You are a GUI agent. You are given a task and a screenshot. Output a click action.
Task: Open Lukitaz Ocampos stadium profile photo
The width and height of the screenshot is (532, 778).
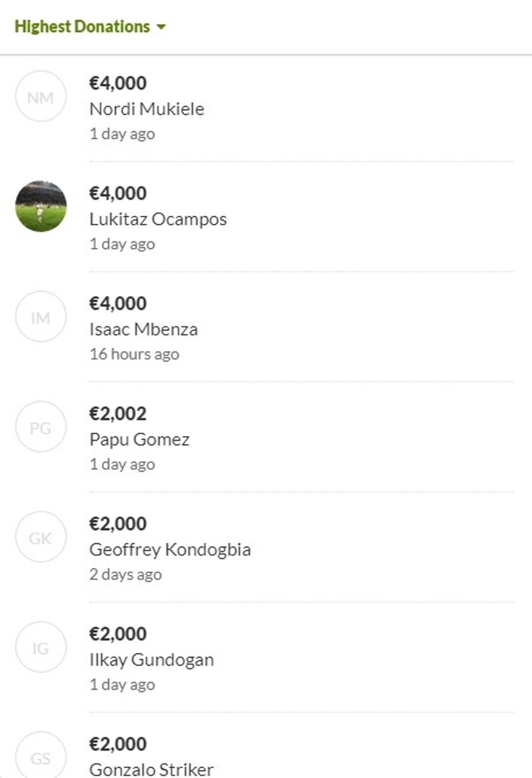click(x=41, y=206)
